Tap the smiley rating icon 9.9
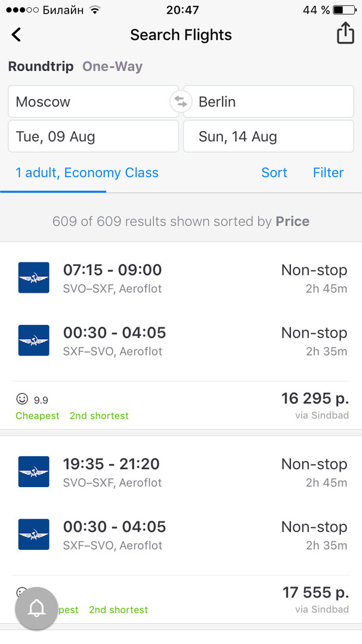Screen dimensions: 362x644 (x=23, y=399)
